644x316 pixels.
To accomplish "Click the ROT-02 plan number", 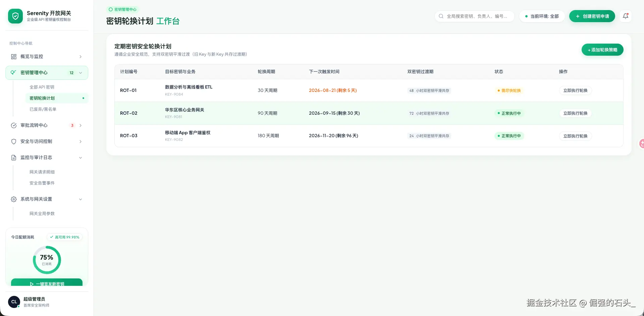I will pyautogui.click(x=128, y=113).
